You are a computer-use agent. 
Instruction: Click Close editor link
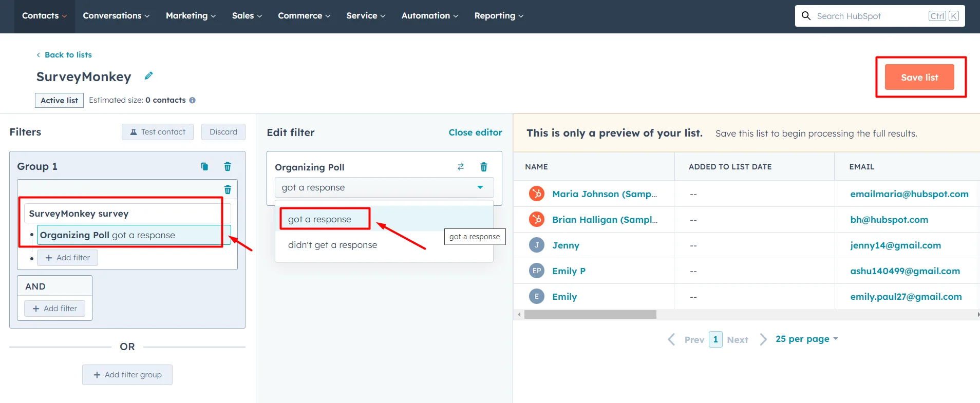[x=475, y=132]
